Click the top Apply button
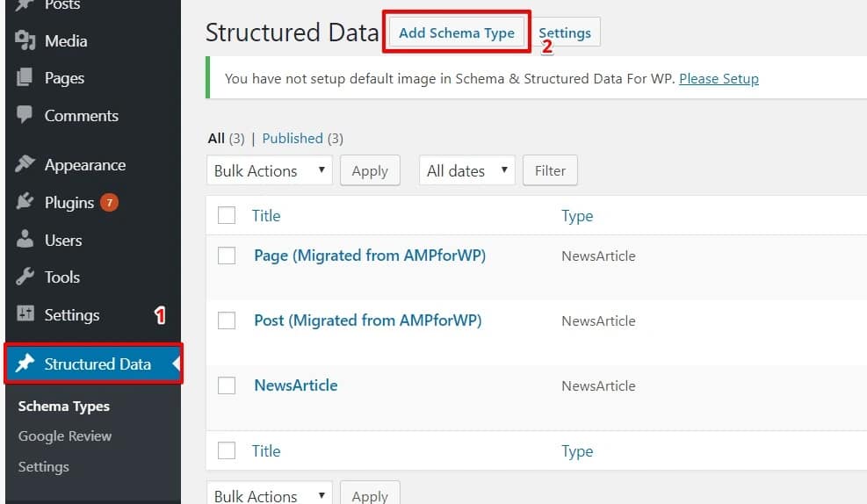The height and width of the screenshot is (504, 867). coord(370,170)
